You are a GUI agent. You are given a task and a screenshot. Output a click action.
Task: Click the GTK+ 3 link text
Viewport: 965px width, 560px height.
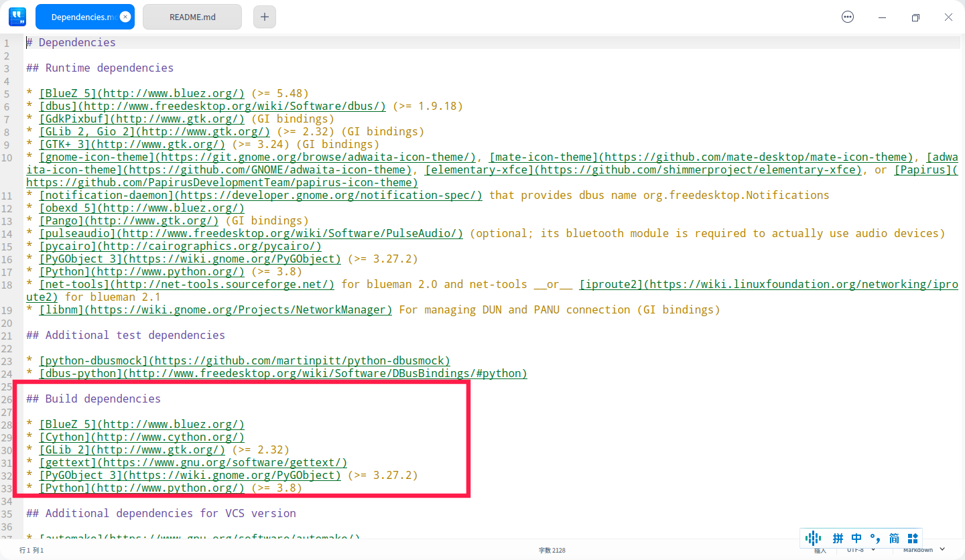[132, 144]
